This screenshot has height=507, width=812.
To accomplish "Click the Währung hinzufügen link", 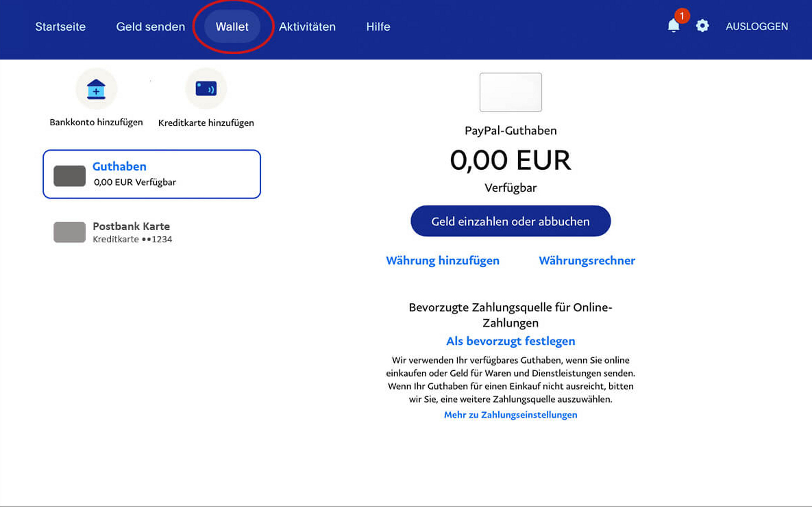I will coord(442,260).
